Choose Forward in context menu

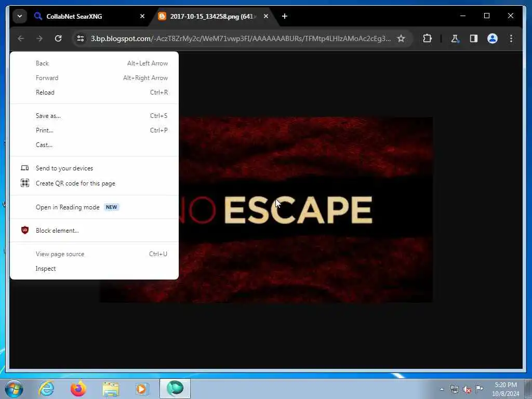tap(95, 78)
